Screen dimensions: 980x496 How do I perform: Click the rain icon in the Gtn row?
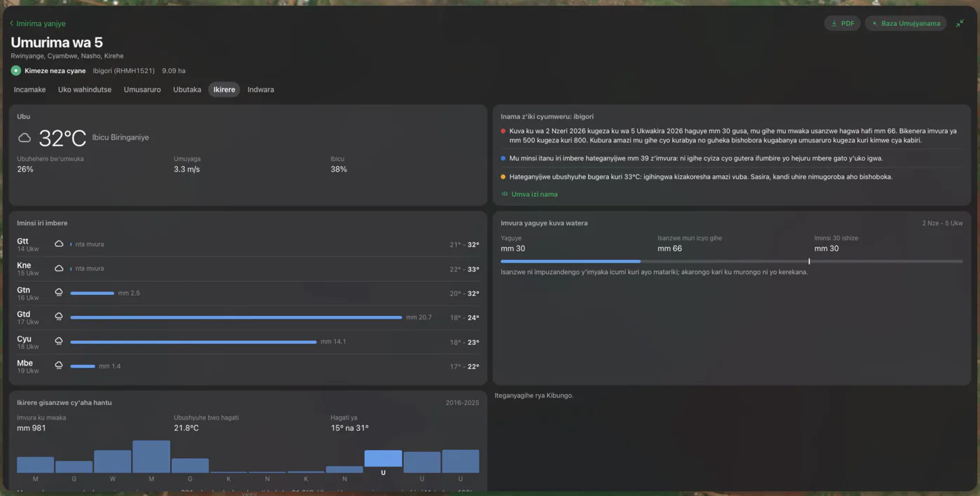(x=59, y=293)
